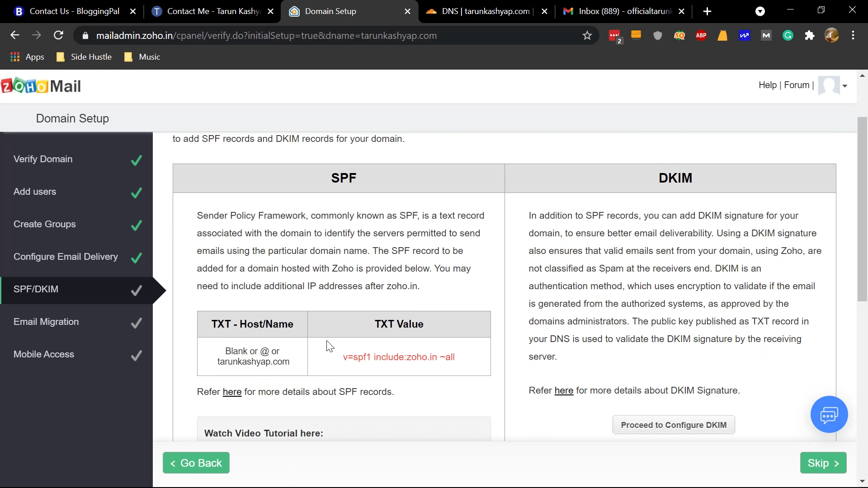Click the AdBlock Plus extension icon
Screen dimensions: 868x488
tap(701, 35)
